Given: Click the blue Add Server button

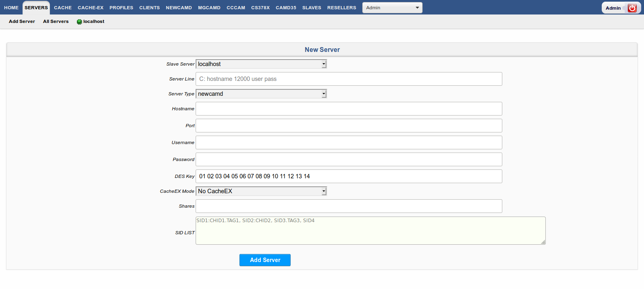Looking at the screenshot, I should [265, 260].
